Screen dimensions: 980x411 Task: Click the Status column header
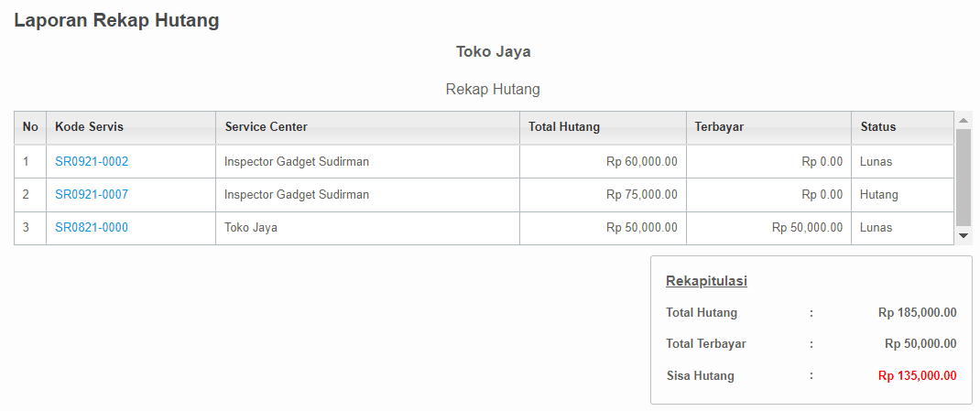pos(902,127)
